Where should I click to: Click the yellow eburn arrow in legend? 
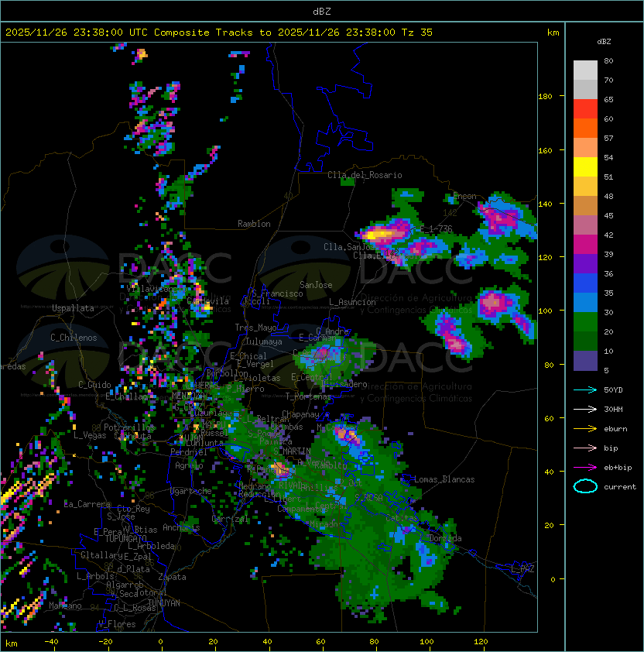[x=585, y=429]
